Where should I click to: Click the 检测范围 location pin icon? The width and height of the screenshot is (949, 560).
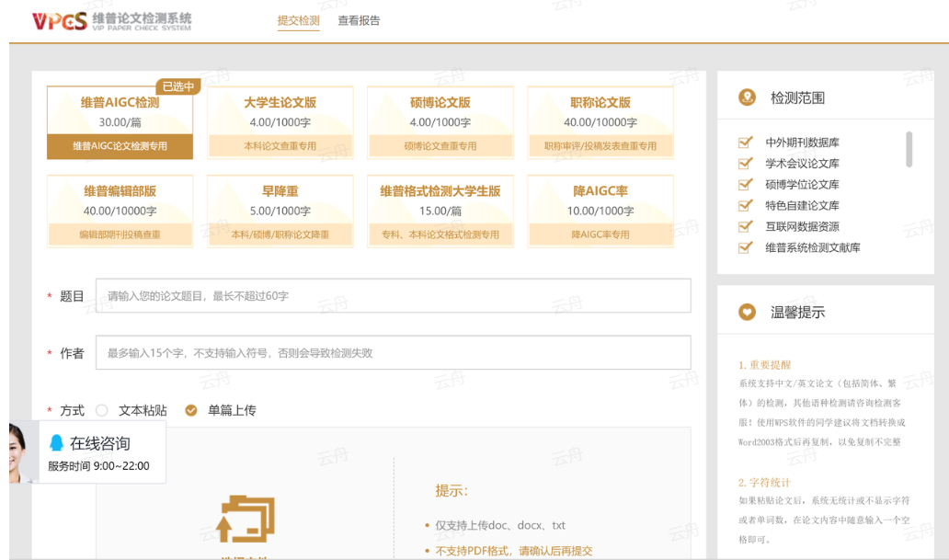pyautogui.click(x=748, y=97)
